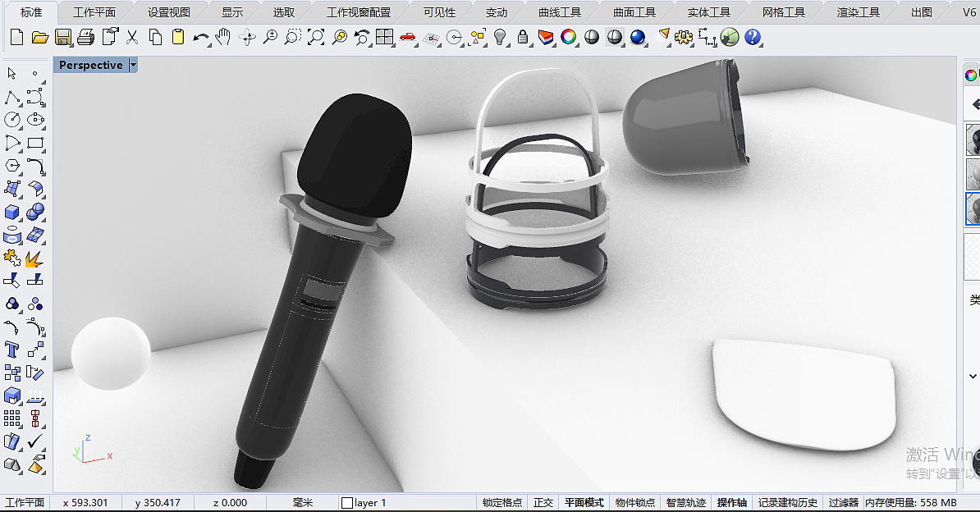Click the Print icon in toolbar
This screenshot has width=980, height=512.
[86, 38]
